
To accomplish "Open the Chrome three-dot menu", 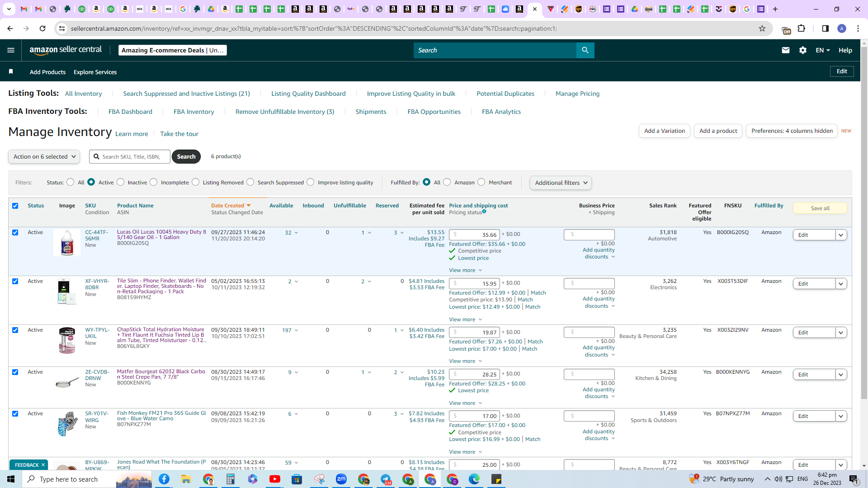I will [858, 28].
